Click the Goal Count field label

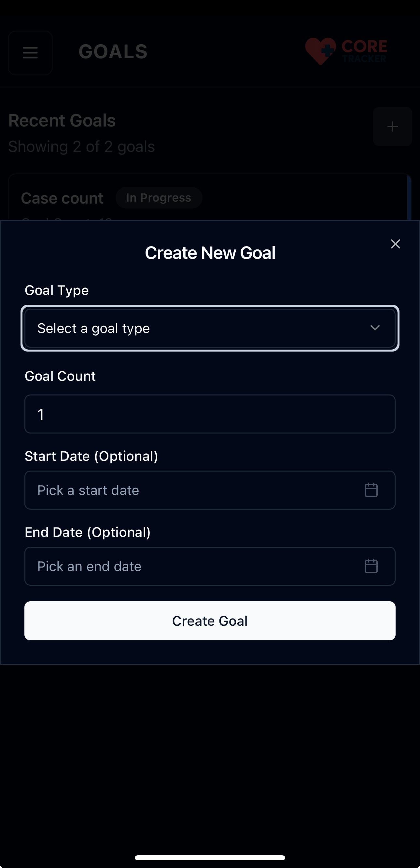(60, 376)
